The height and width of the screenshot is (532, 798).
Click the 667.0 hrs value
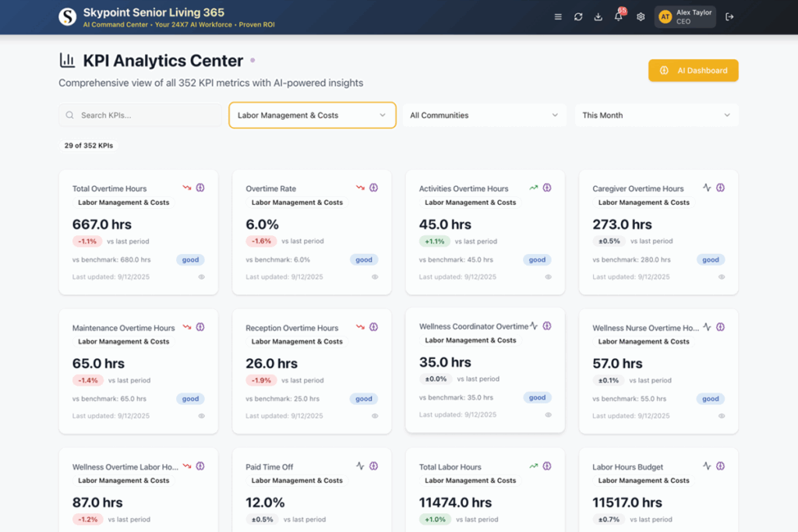pos(102,224)
